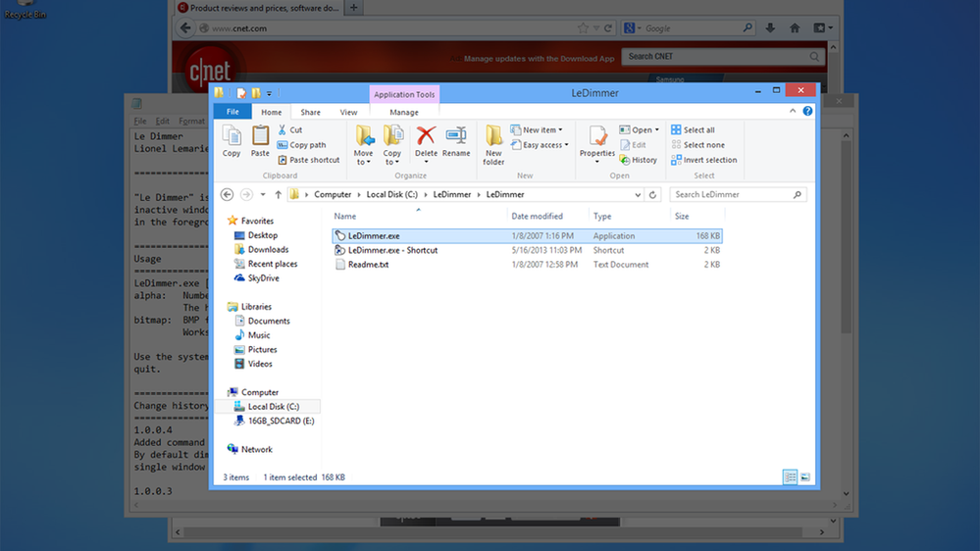The image size is (980, 551).
Task: Click the Firefox back arrow button
Action: click(x=185, y=28)
